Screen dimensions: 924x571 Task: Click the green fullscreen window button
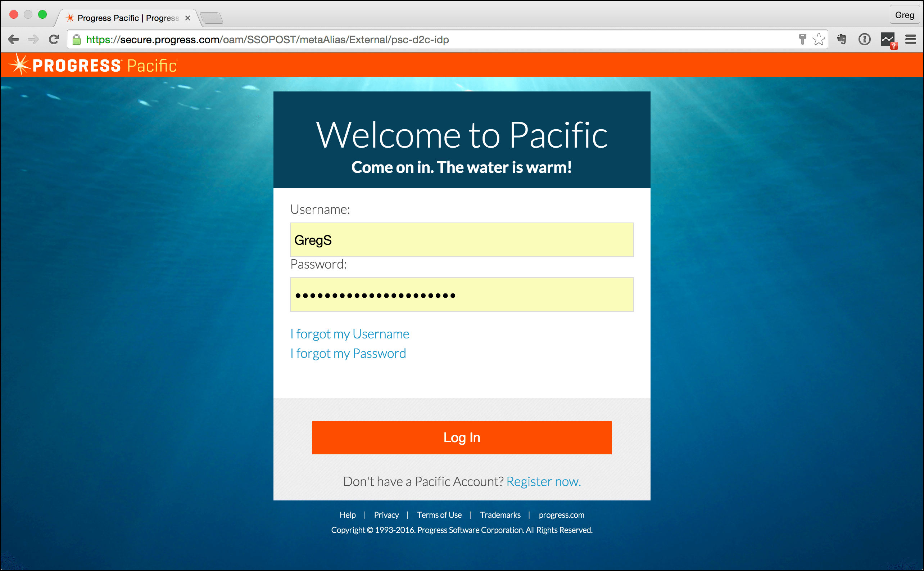coord(43,14)
